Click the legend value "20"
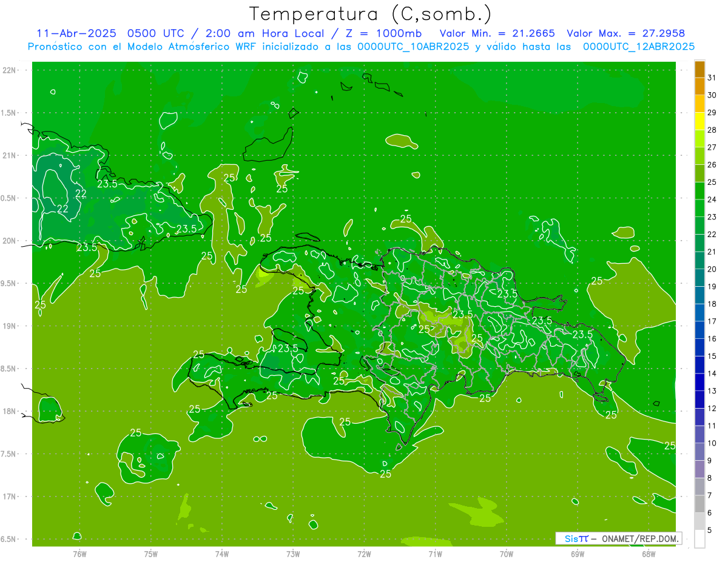The image size is (728, 562). (712, 269)
